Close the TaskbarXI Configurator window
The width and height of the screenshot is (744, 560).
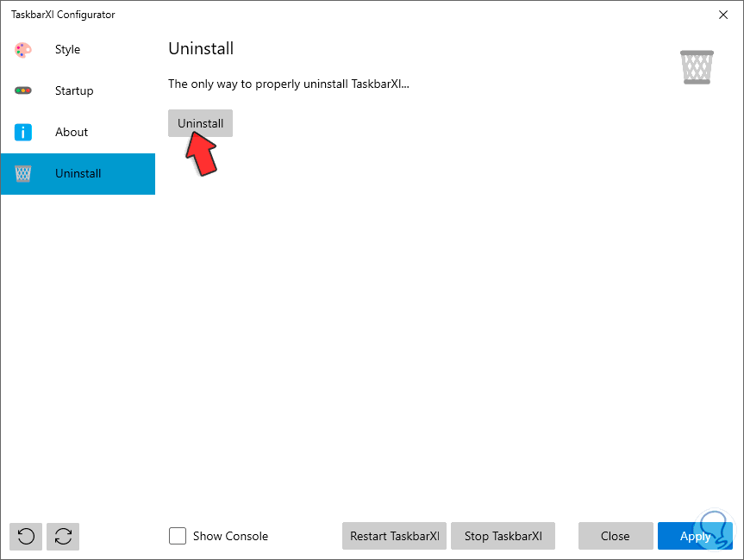(723, 15)
